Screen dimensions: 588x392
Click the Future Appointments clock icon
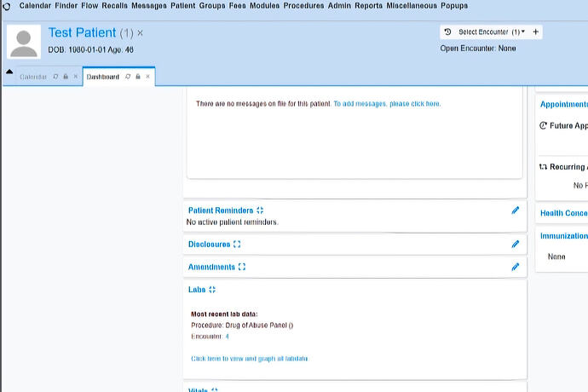(543, 125)
